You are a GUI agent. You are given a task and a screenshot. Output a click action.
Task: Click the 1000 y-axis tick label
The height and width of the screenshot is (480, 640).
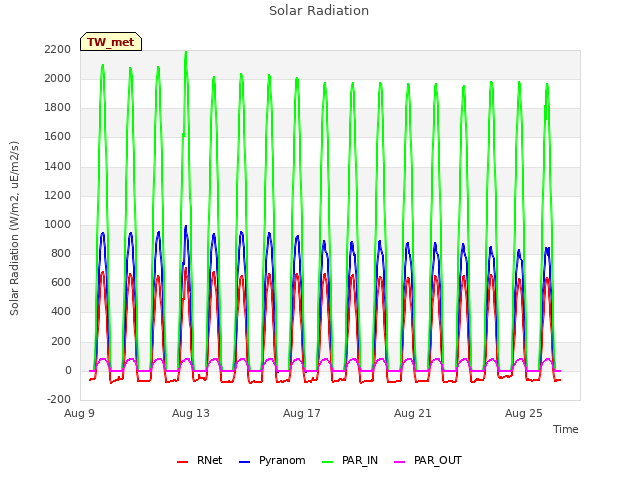[58, 224]
